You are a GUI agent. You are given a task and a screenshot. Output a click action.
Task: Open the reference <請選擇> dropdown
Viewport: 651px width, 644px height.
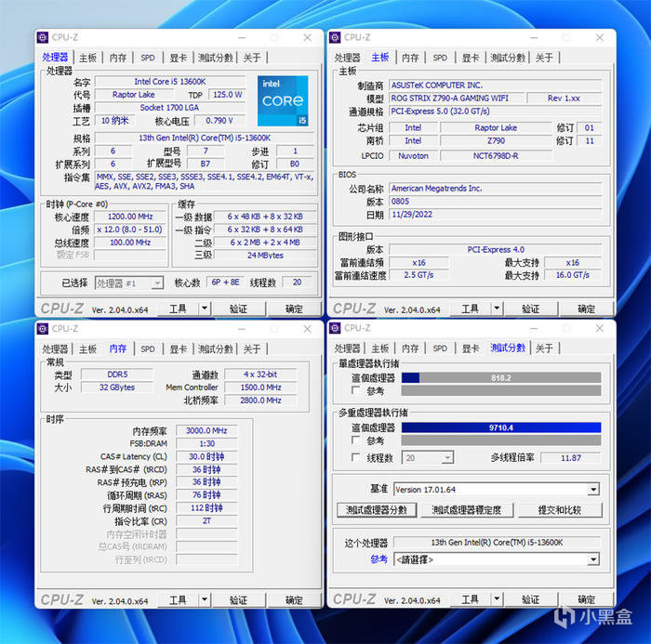tap(496, 559)
